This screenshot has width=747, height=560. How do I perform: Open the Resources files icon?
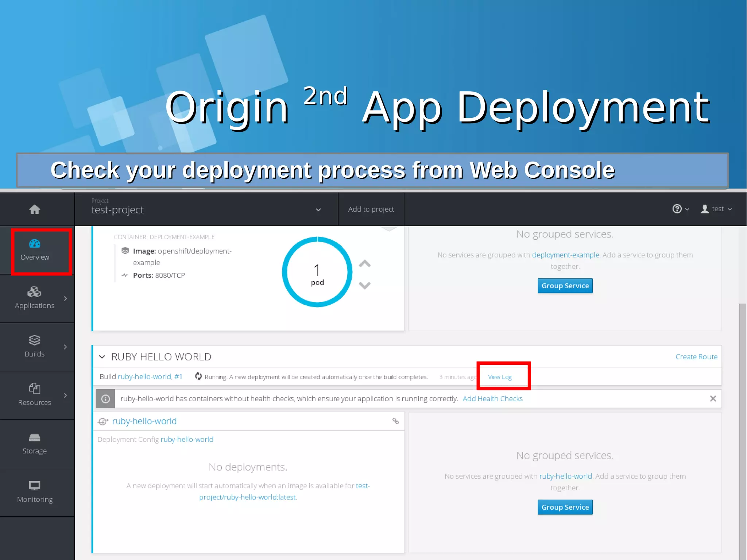pos(35,388)
